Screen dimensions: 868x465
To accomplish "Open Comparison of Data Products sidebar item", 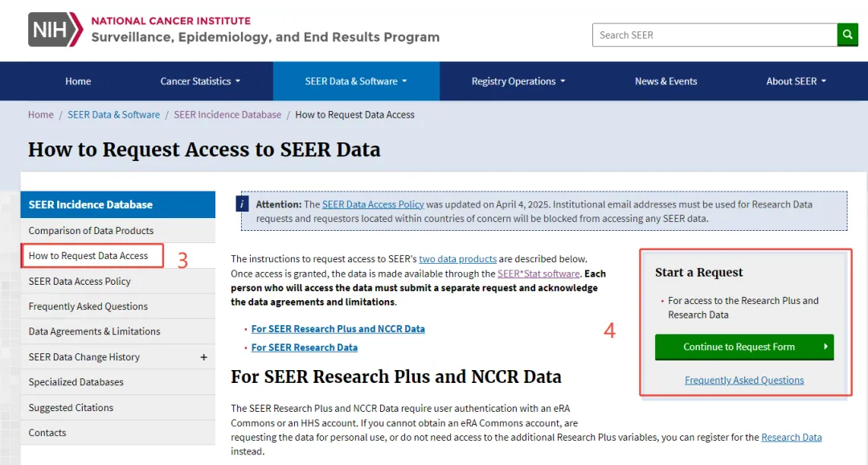I will pos(118,231).
